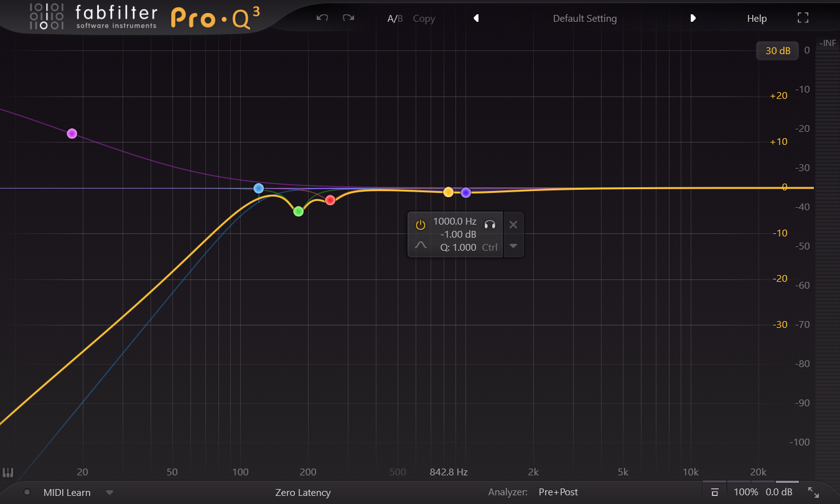Image resolution: width=840 pixels, height=504 pixels.
Task: Toggle the MIDI Learn indicator dot
Action: point(27,492)
